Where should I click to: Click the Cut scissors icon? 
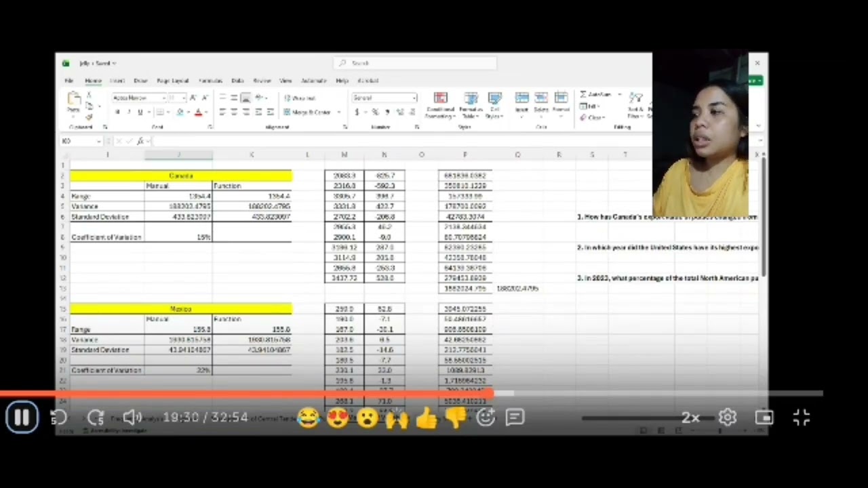(89, 96)
